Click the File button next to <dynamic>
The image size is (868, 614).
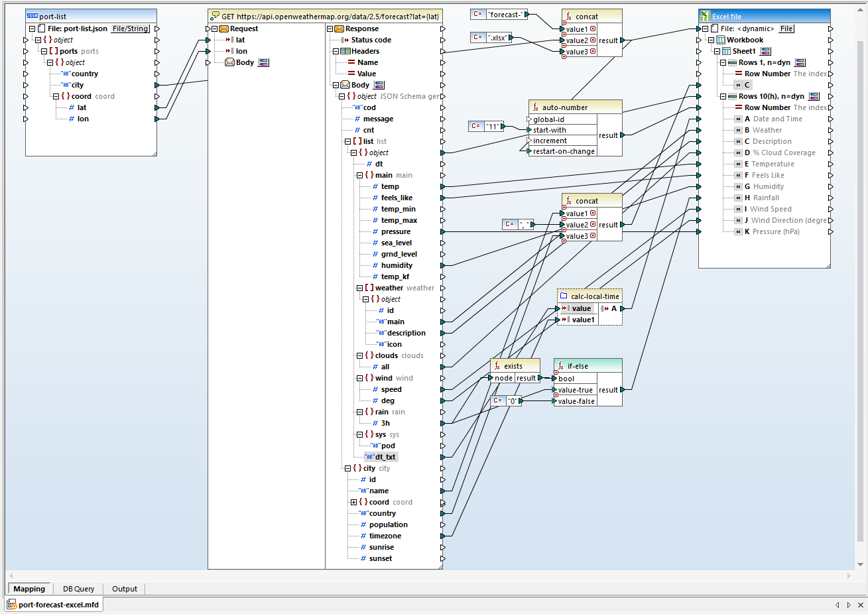coord(786,29)
